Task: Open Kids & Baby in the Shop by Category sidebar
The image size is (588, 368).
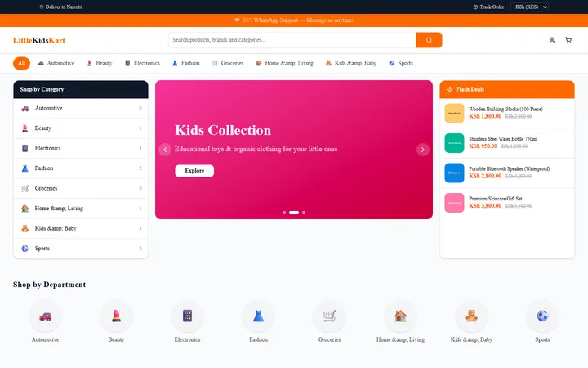Action: (81, 228)
